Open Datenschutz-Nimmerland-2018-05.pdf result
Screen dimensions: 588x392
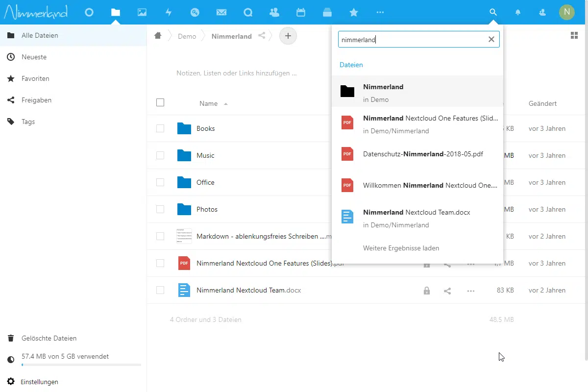click(x=417, y=154)
